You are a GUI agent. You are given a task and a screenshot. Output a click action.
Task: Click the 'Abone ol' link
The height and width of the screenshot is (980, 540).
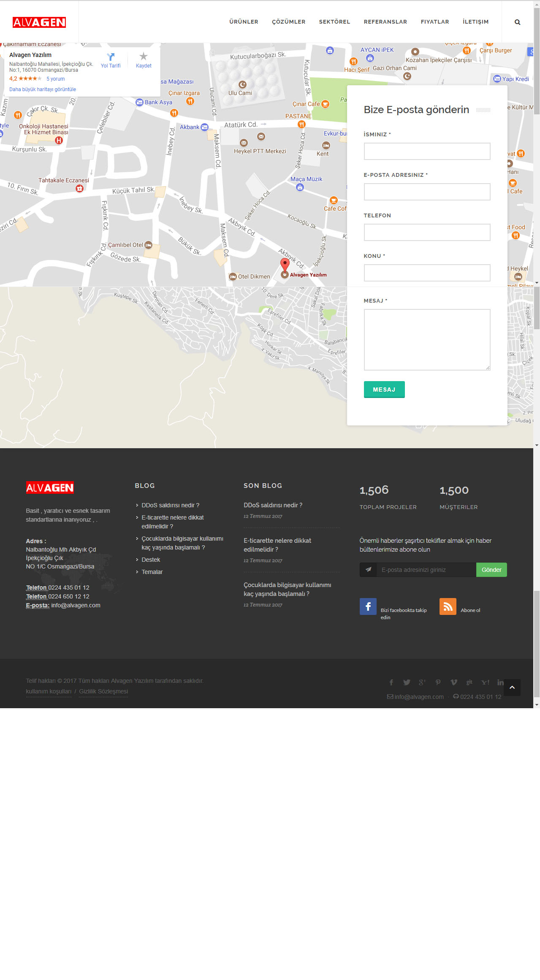pos(470,610)
